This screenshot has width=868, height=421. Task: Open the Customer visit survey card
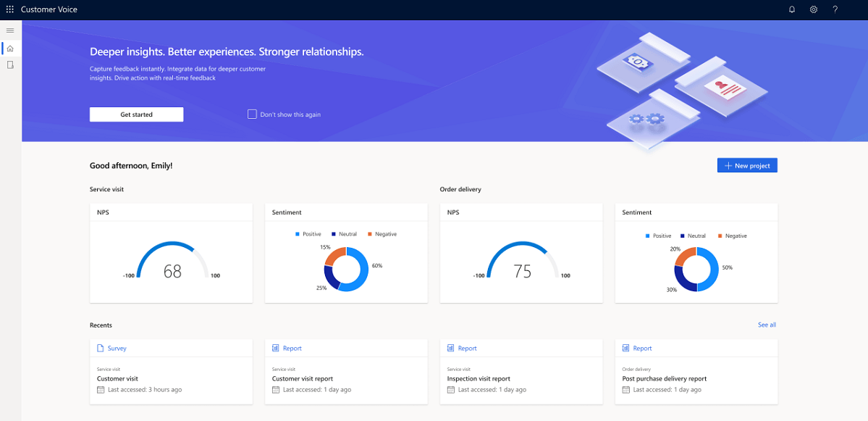click(171, 372)
